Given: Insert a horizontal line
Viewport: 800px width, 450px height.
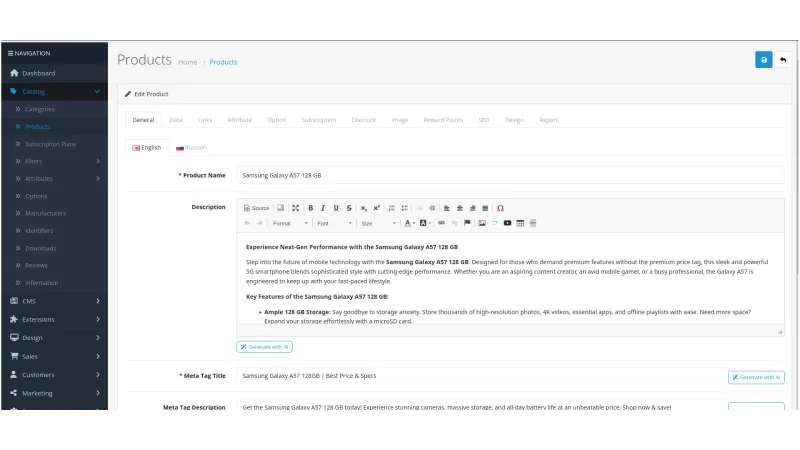Looking at the screenshot, I should pyautogui.click(x=533, y=223).
